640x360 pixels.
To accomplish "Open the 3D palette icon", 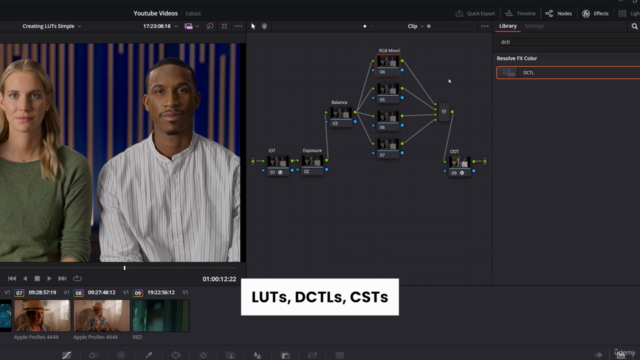I will coord(340,355).
